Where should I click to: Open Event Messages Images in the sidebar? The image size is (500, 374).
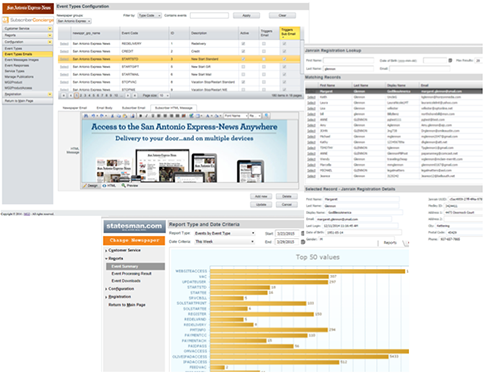(x=22, y=60)
